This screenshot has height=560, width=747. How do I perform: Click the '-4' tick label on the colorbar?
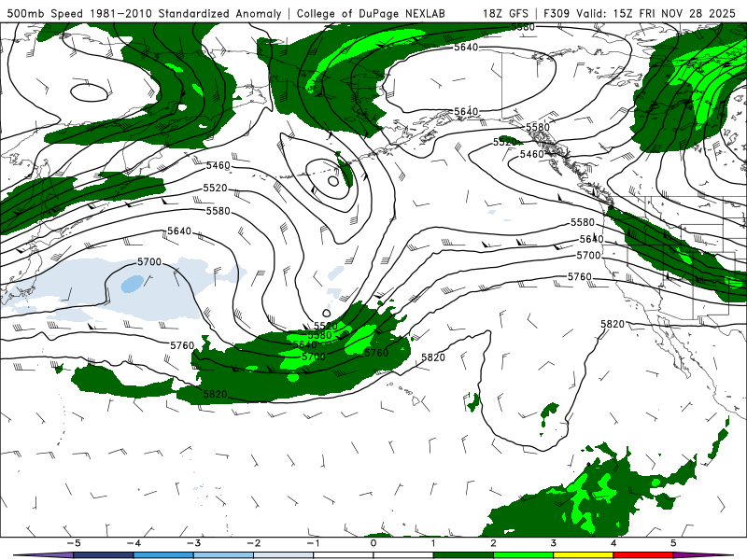click(x=134, y=543)
